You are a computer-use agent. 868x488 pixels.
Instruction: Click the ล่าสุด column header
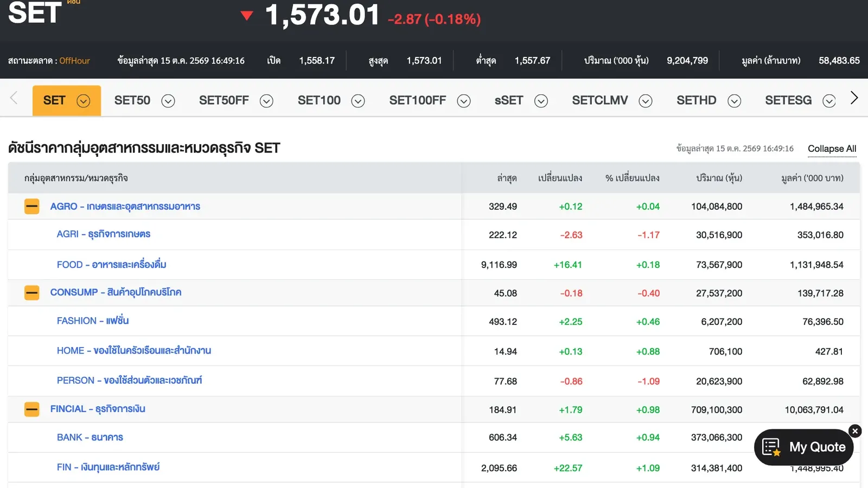[507, 178]
